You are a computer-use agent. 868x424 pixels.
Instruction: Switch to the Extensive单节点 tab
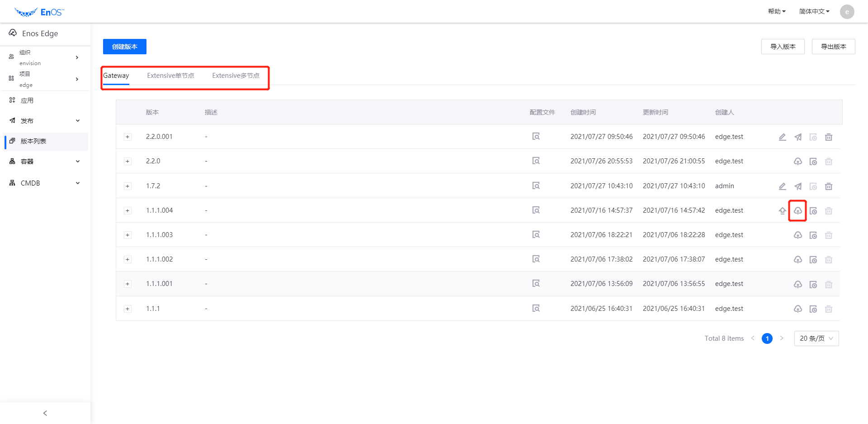pyautogui.click(x=170, y=76)
